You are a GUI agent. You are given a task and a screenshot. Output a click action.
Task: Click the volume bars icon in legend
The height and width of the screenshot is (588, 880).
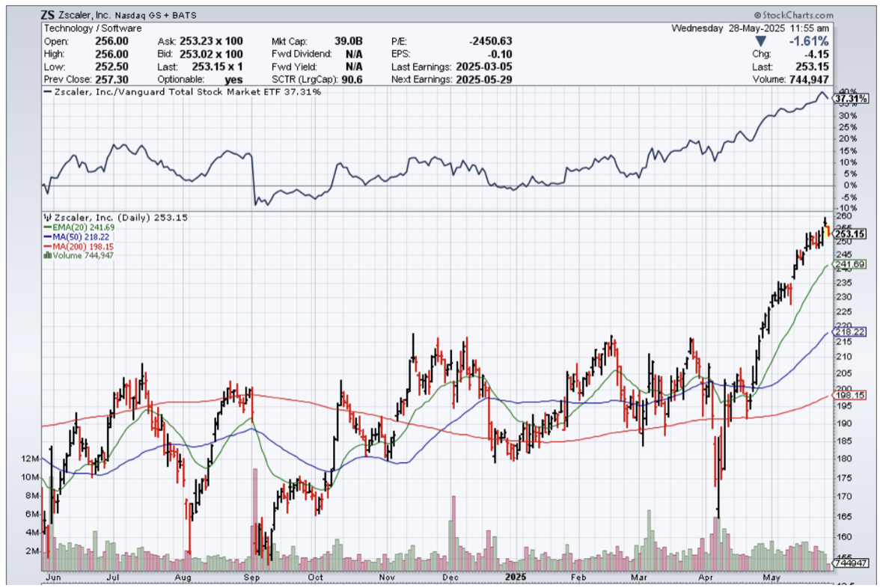click(49, 255)
